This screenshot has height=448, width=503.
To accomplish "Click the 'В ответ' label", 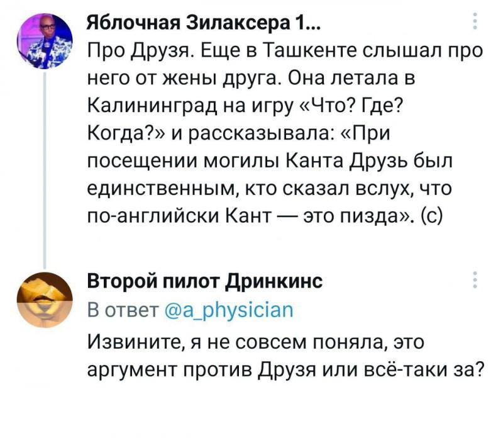I will point(123,310).
